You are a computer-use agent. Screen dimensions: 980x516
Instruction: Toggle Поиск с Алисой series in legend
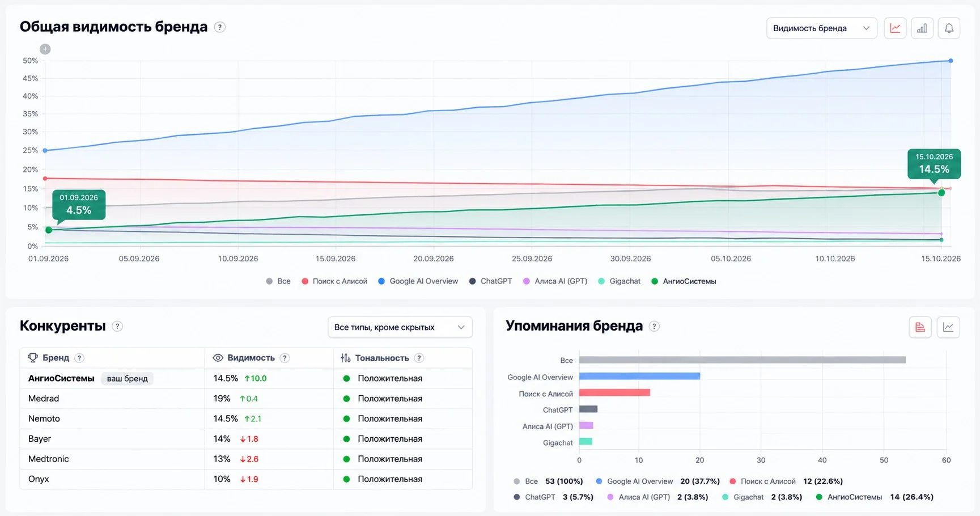(334, 281)
